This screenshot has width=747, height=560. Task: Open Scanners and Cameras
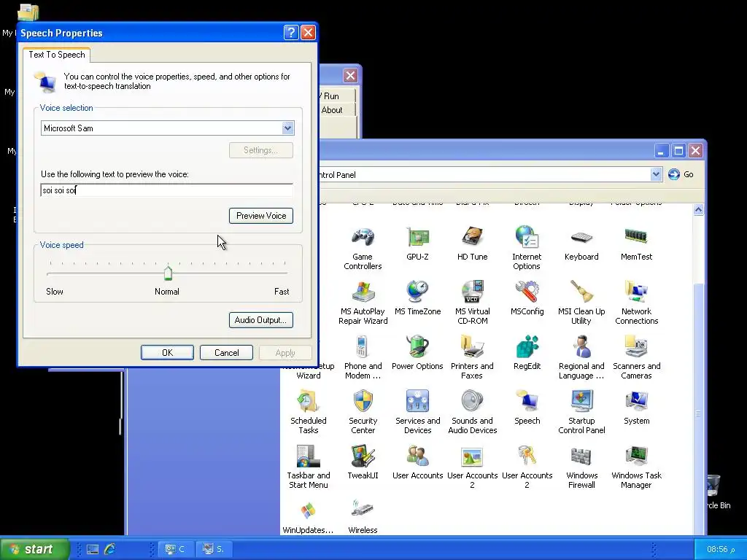tap(636, 357)
